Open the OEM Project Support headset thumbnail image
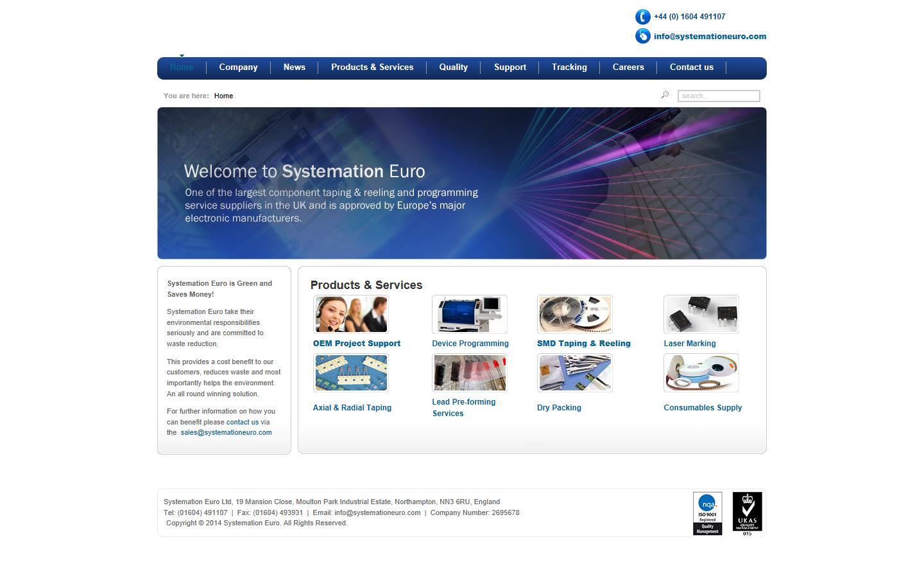This screenshot has width=924, height=578. coord(350,314)
